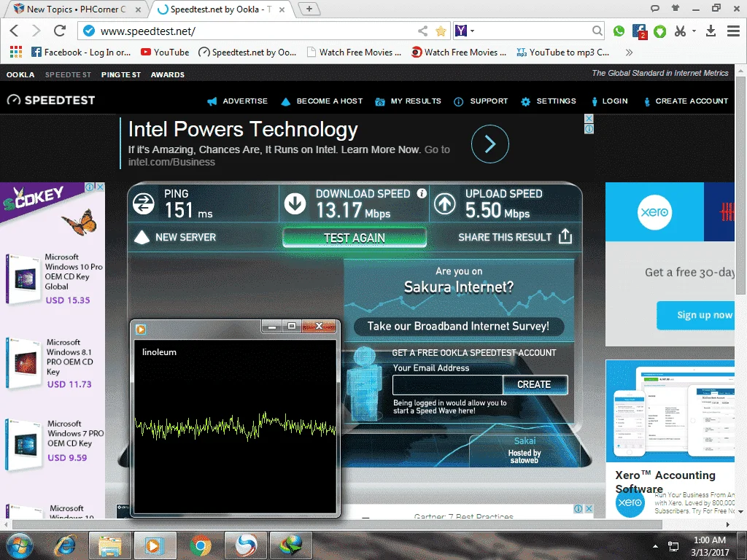
Task: Open MY RESULTS menu item
Action: click(409, 101)
